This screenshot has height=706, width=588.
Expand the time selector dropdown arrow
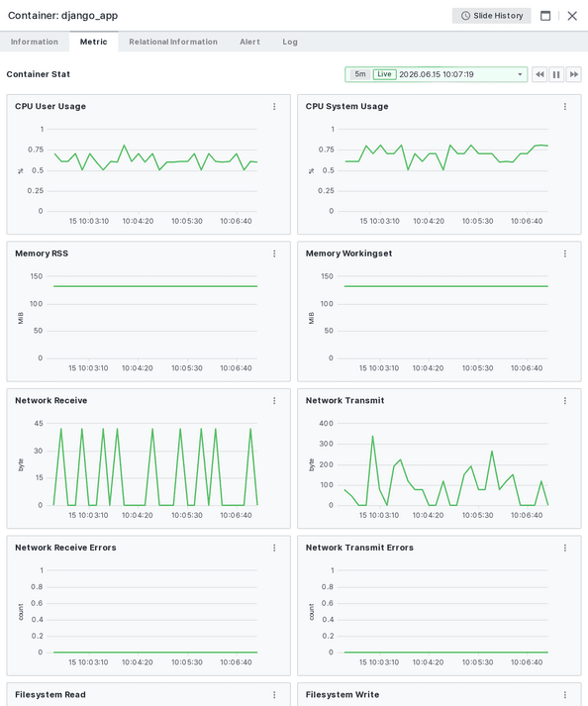(x=520, y=74)
